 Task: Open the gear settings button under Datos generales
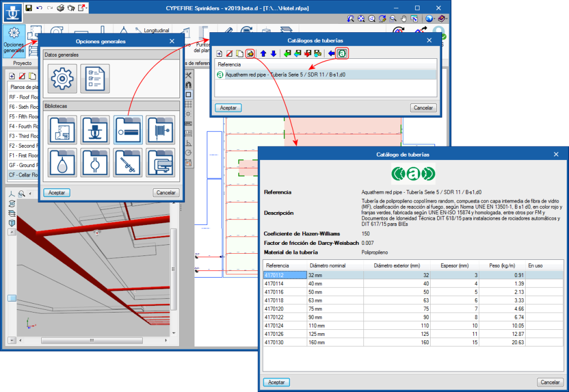point(62,79)
